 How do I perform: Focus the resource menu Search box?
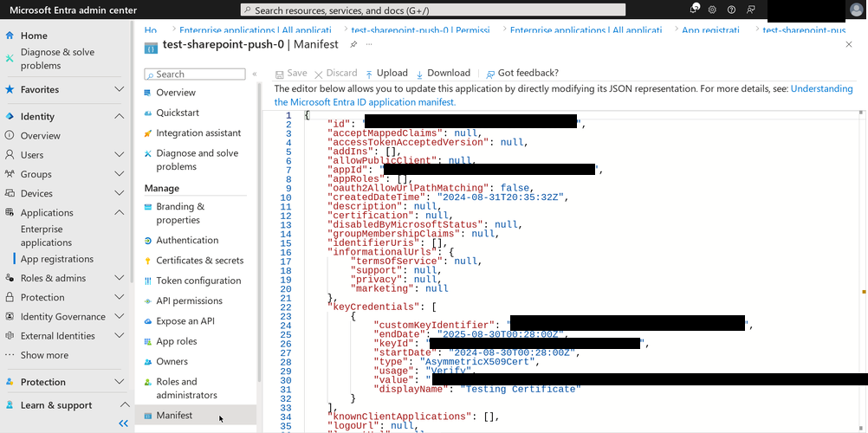(x=194, y=74)
